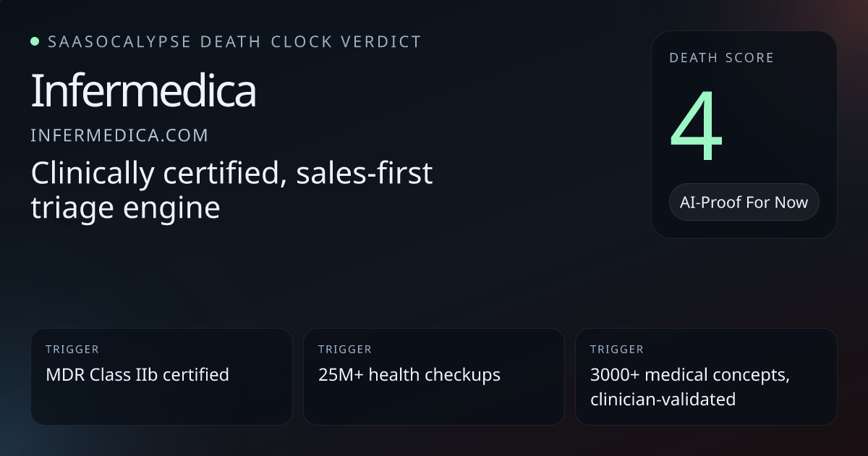Click the DEATH SCORE label

tap(721, 58)
